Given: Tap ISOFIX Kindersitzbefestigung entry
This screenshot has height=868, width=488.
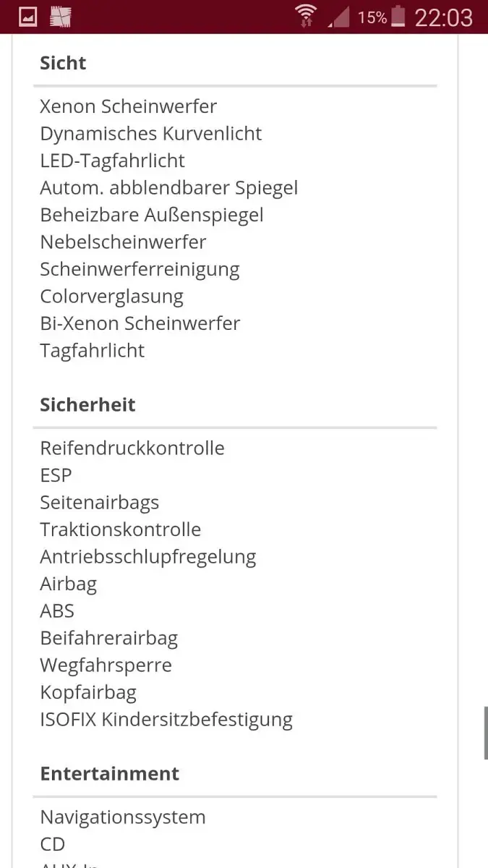Looking at the screenshot, I should 166,720.
